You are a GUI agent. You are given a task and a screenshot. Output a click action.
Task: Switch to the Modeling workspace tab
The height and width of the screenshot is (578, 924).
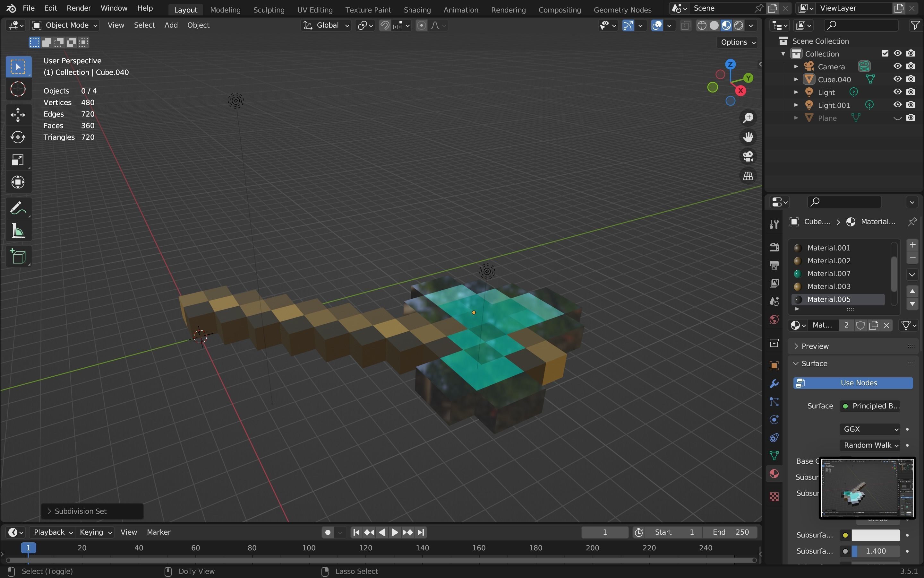click(225, 10)
